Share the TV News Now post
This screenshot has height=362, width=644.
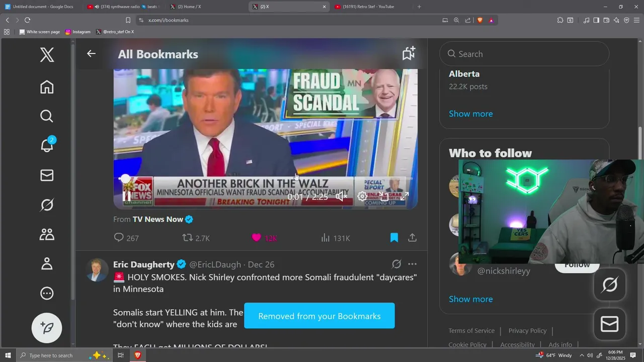coord(412,237)
